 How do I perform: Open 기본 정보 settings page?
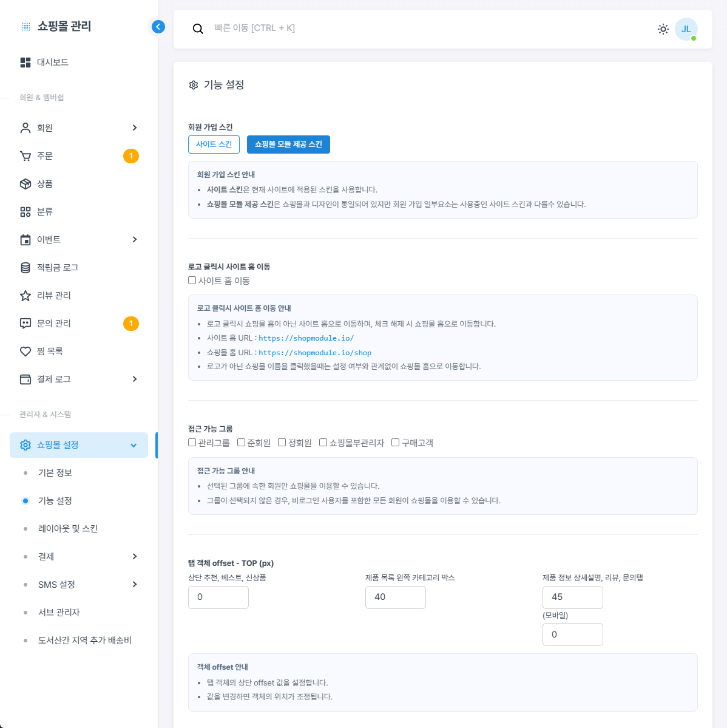[x=55, y=472]
